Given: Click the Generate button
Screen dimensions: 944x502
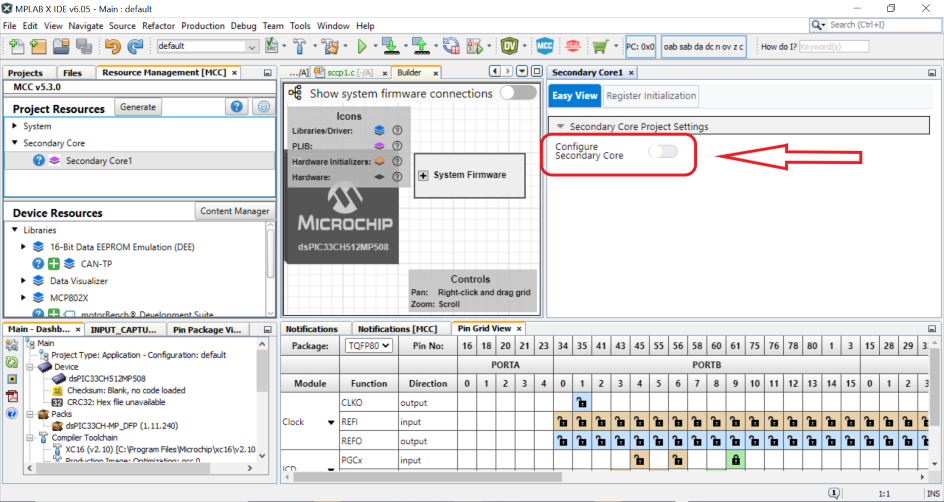Looking at the screenshot, I should (138, 107).
